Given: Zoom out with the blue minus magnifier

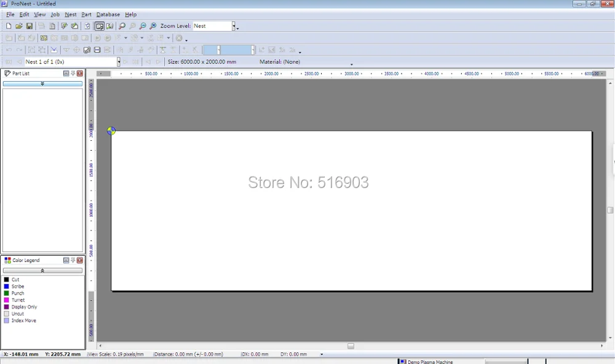Looking at the screenshot, I should coord(143,26).
